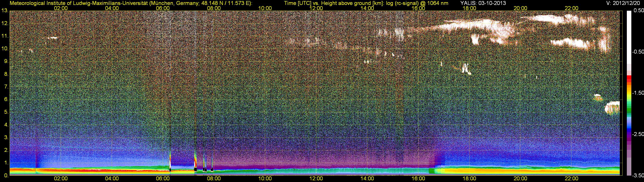Image resolution: width=644 pixels, height=182 pixels.
Task: Click the 5 km height axis label
Action: (6, 112)
